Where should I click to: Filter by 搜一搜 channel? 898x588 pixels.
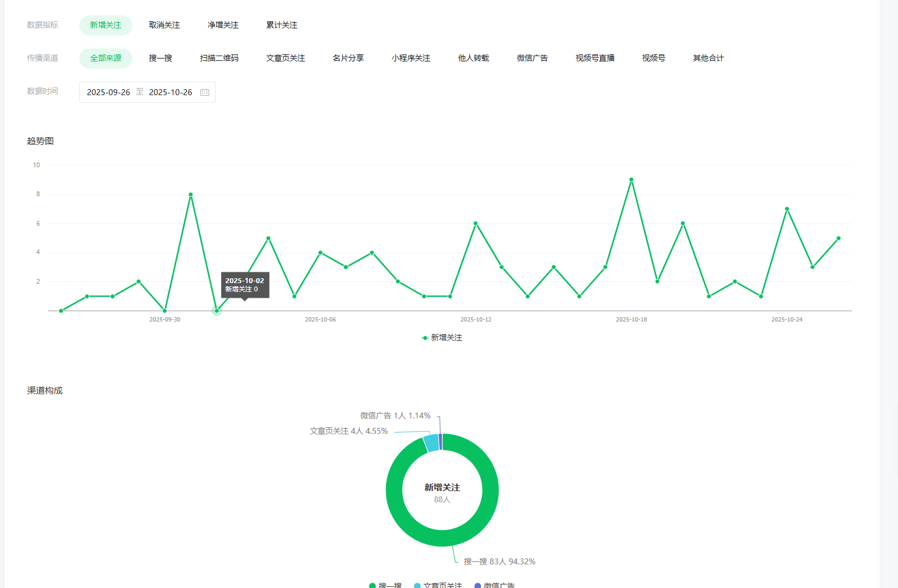(x=160, y=58)
